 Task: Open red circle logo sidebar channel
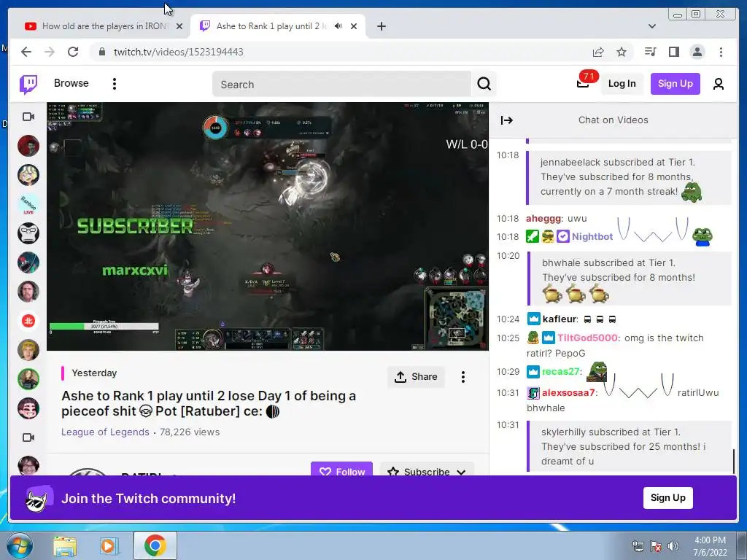coord(28,321)
